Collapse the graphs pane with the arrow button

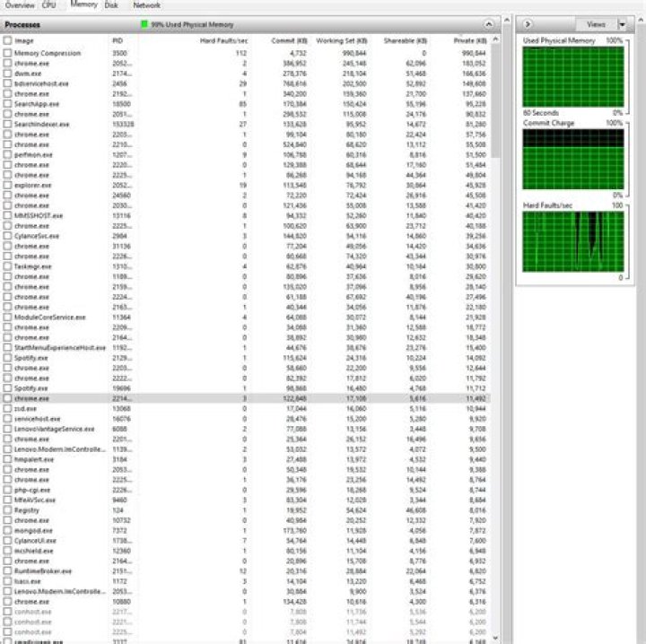pyautogui.click(x=527, y=24)
